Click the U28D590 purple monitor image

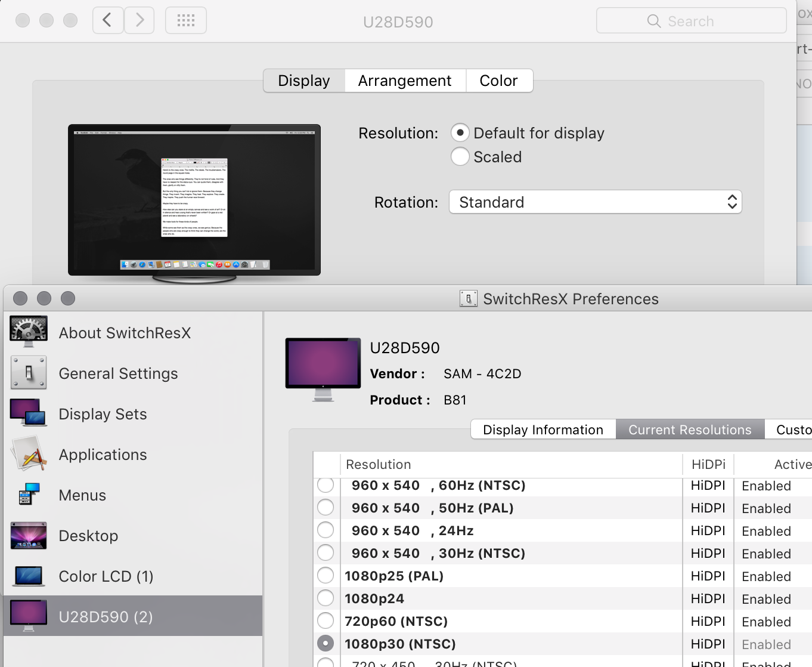coord(323,370)
